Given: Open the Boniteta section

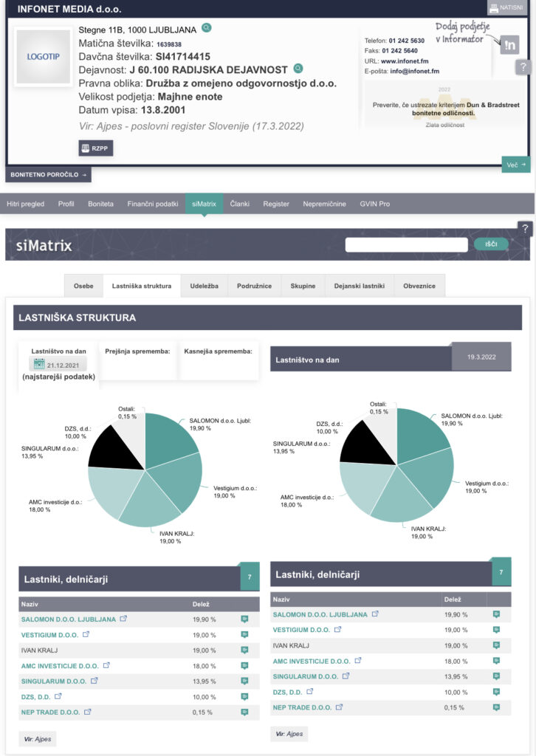Looking at the screenshot, I should click(x=100, y=204).
